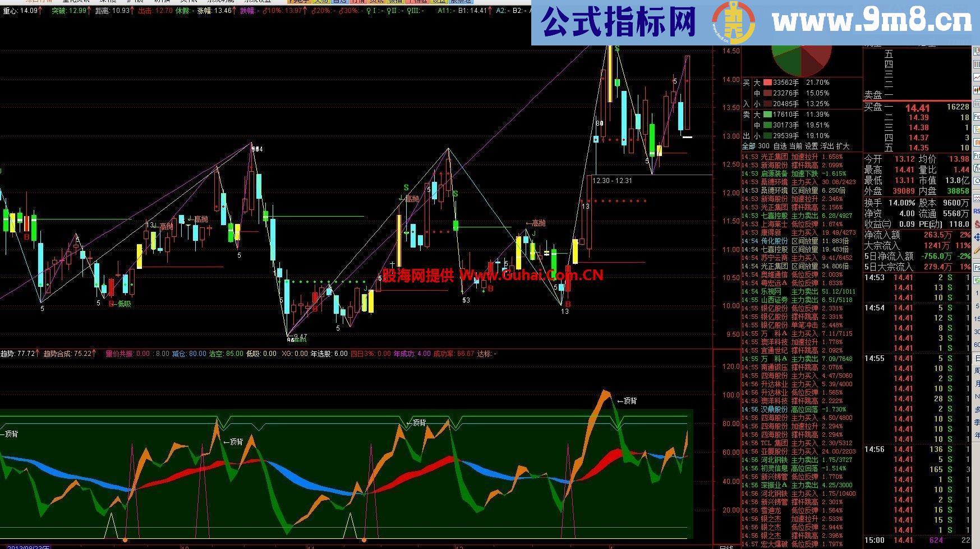Click the red large-buy color swatch legend
Screen dimensions: 980x549
(767, 83)
